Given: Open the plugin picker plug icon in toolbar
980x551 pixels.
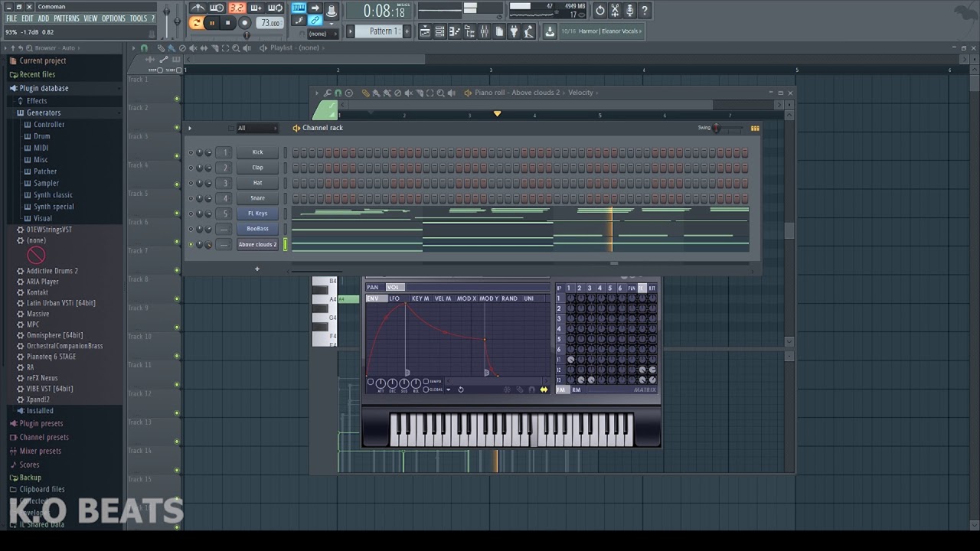Looking at the screenshot, I should (514, 31).
